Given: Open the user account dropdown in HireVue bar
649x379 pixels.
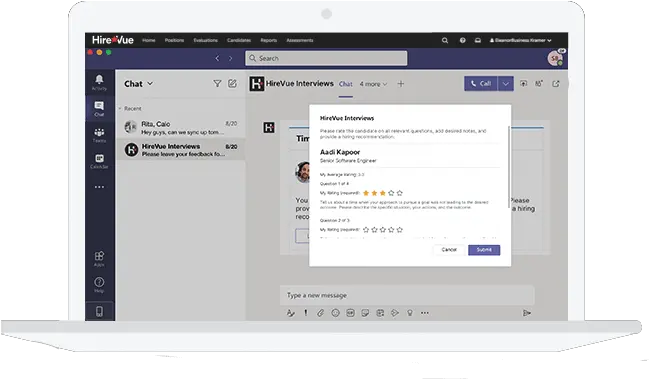Looking at the screenshot, I should [521, 40].
